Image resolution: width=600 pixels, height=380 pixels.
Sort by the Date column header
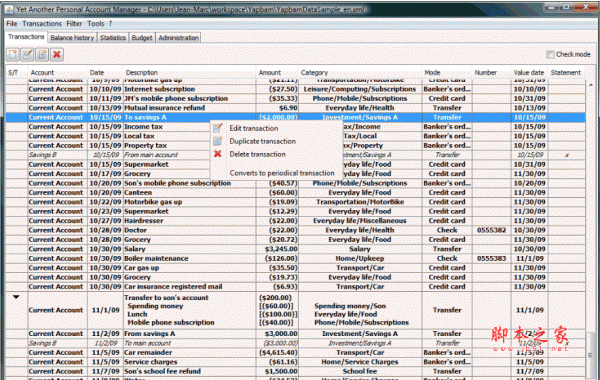[105, 72]
